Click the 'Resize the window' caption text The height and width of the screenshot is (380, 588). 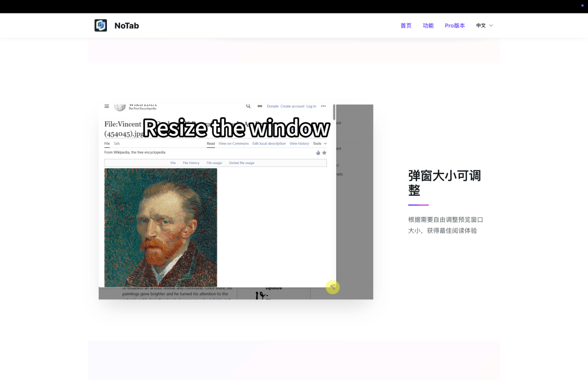pos(236,128)
